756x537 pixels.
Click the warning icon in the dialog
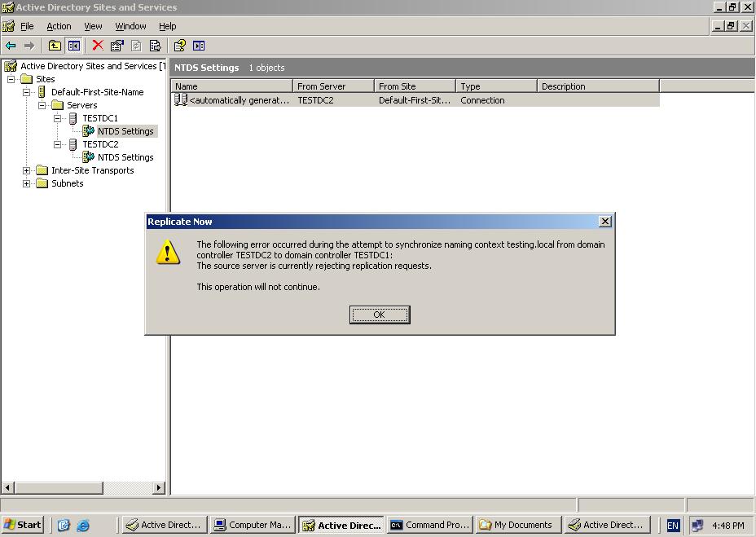tap(168, 252)
